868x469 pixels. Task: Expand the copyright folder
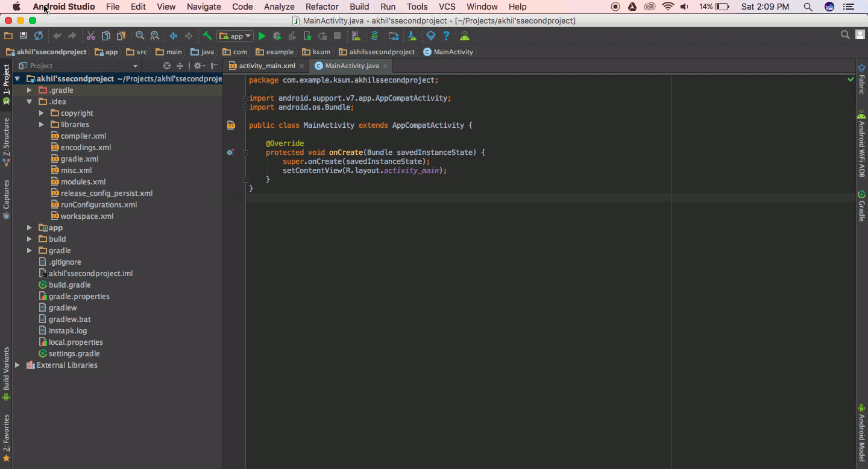click(41, 113)
